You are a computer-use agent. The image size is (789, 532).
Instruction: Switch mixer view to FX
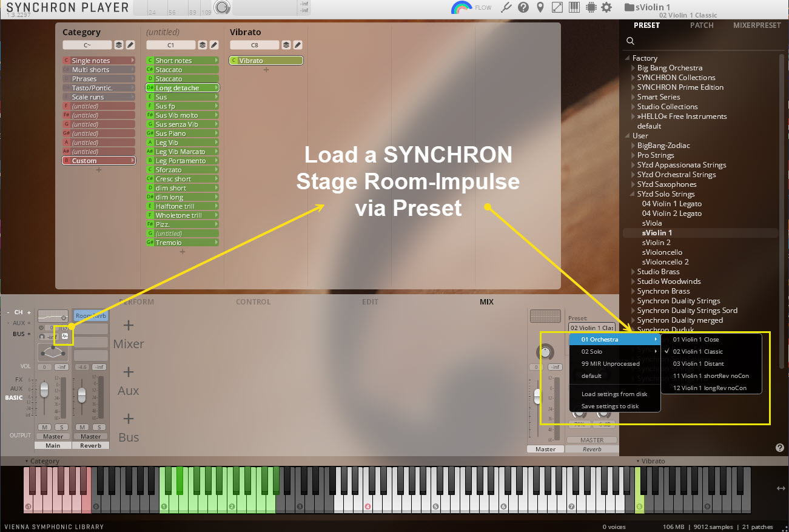point(19,379)
